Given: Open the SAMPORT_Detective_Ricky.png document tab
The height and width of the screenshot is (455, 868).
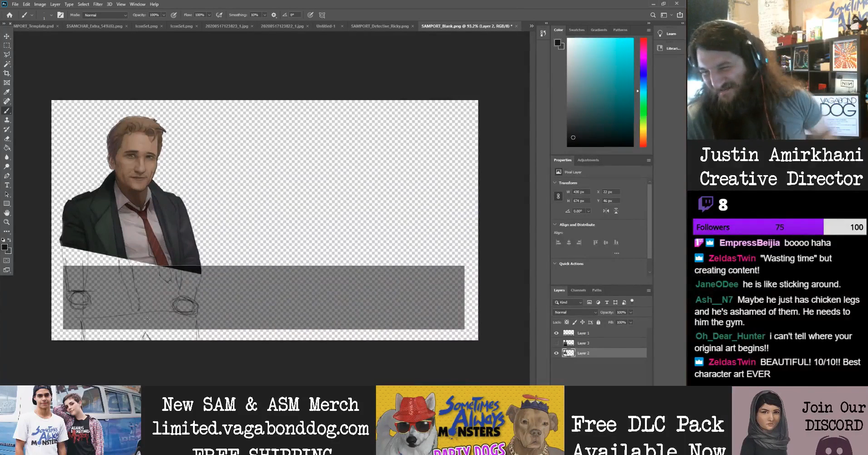Looking at the screenshot, I should click(x=380, y=26).
